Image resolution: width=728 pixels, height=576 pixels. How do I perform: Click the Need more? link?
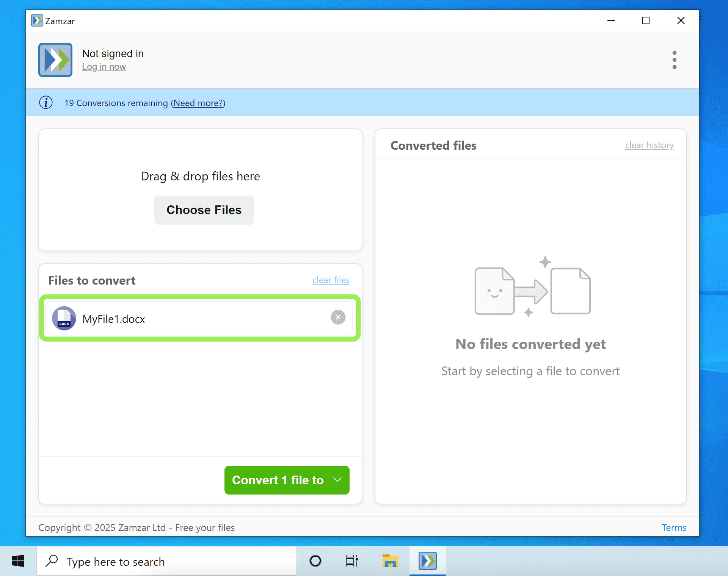[198, 103]
